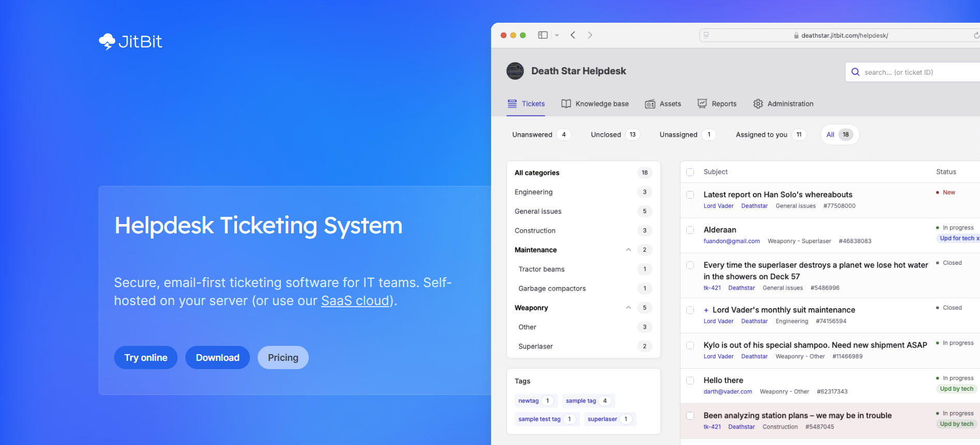
Task: Open the Pricing button
Action: click(x=283, y=358)
